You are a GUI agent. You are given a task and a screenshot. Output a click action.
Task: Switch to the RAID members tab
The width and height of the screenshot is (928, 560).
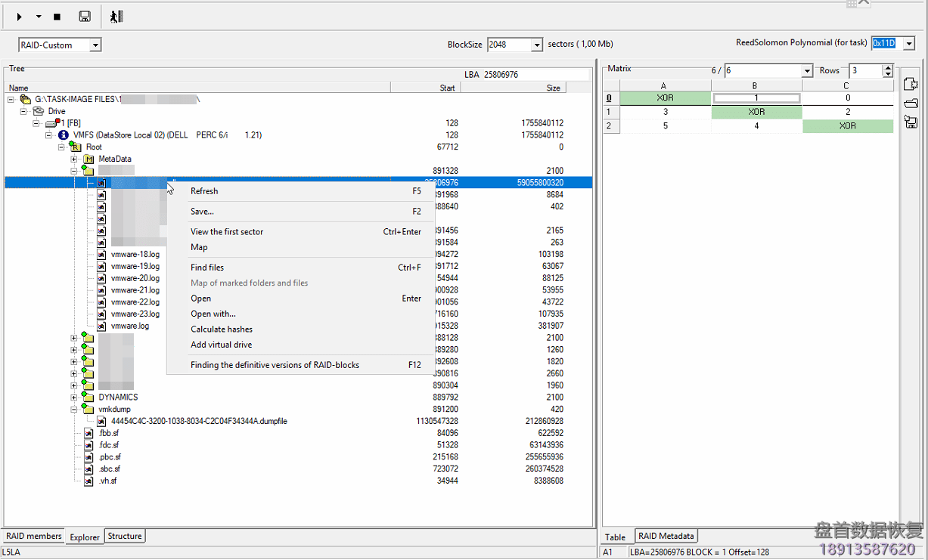(x=34, y=536)
